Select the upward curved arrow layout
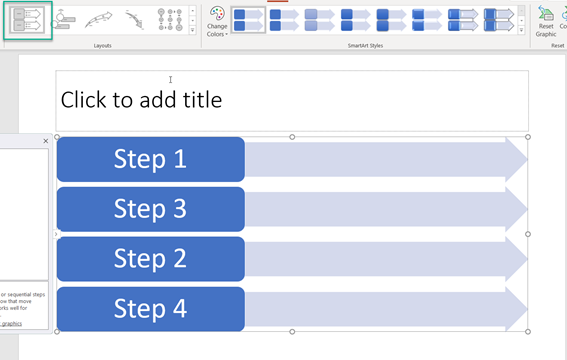 click(x=98, y=20)
